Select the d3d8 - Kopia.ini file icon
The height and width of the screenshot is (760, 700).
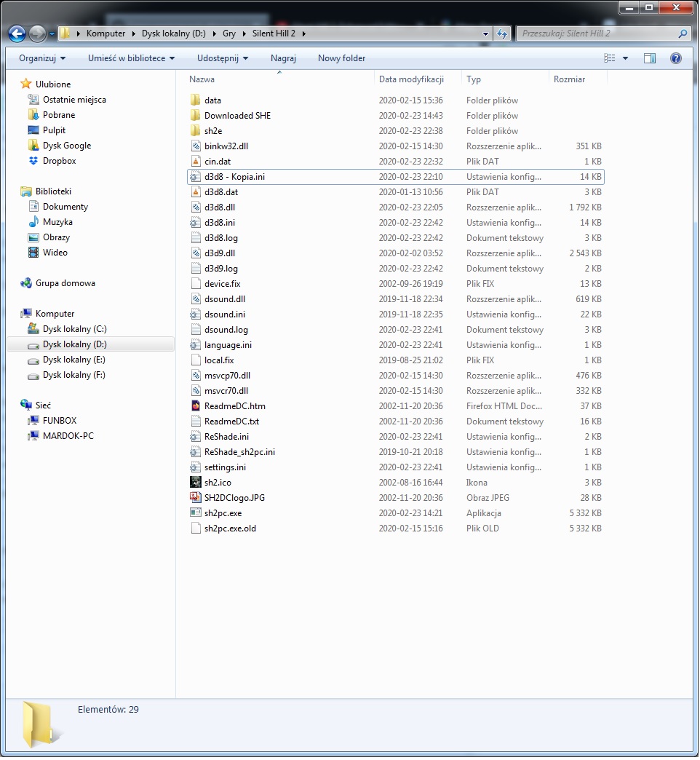196,177
